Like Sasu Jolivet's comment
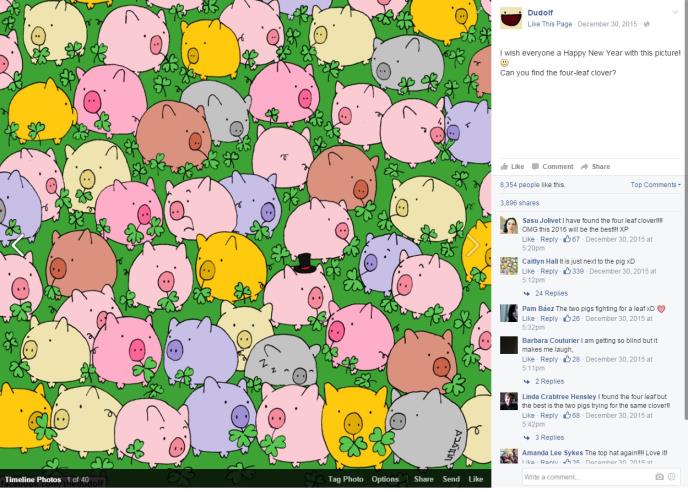Image resolution: width=688 pixels, height=491 pixels. 528,240
